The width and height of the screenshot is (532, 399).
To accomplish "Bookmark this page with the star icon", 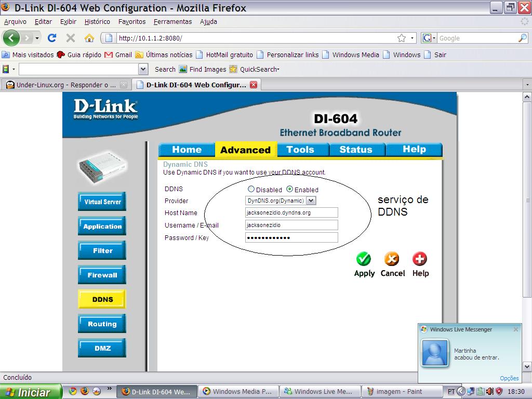I will tap(402, 38).
